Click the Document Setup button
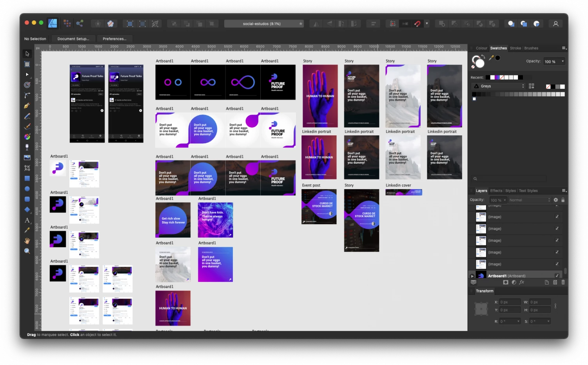 click(x=73, y=39)
